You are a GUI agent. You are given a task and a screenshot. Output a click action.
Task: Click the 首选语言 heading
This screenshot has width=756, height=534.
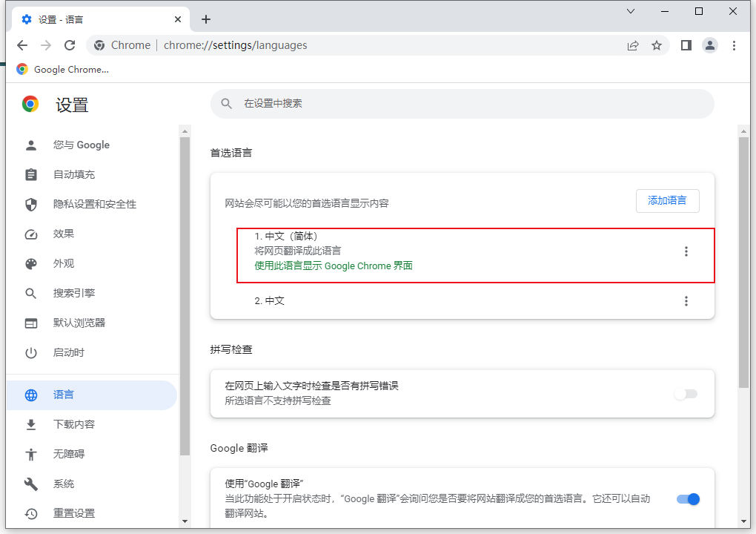pyautogui.click(x=231, y=153)
